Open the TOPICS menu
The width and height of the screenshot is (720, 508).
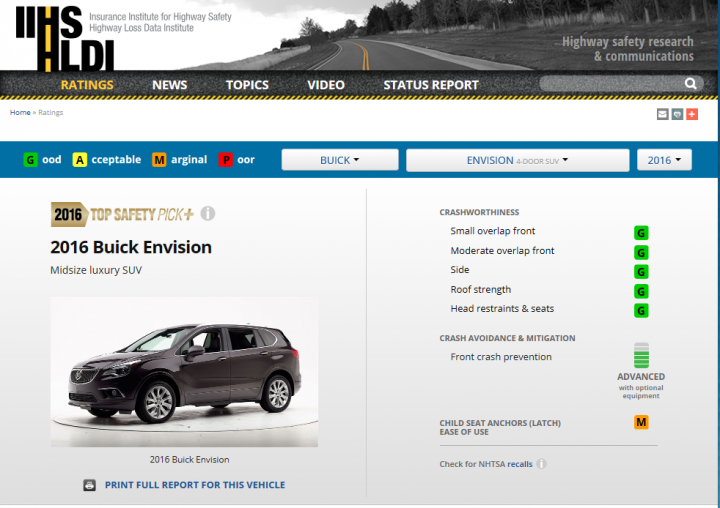click(x=247, y=85)
